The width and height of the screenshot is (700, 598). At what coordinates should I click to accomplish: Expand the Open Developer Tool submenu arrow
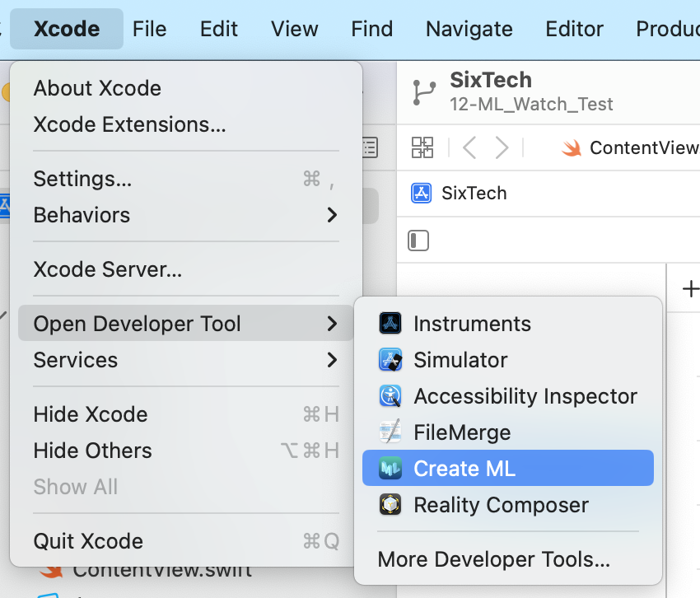[332, 324]
